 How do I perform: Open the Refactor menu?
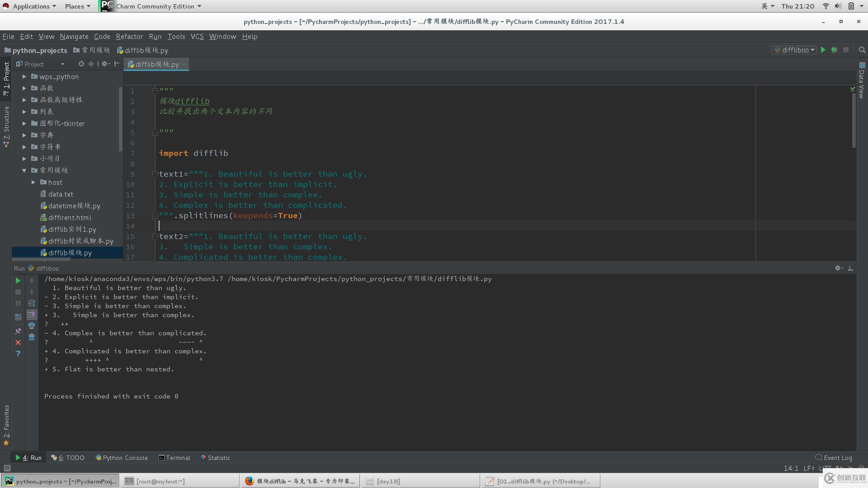point(129,37)
